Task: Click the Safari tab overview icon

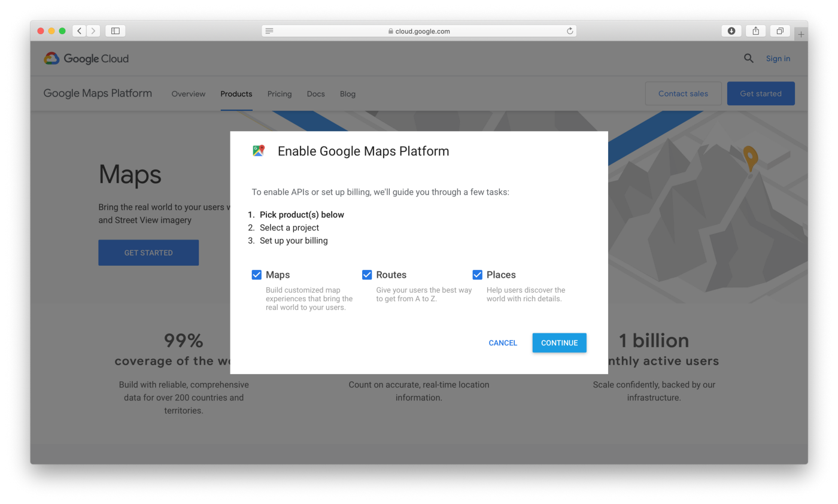Action: point(779,31)
